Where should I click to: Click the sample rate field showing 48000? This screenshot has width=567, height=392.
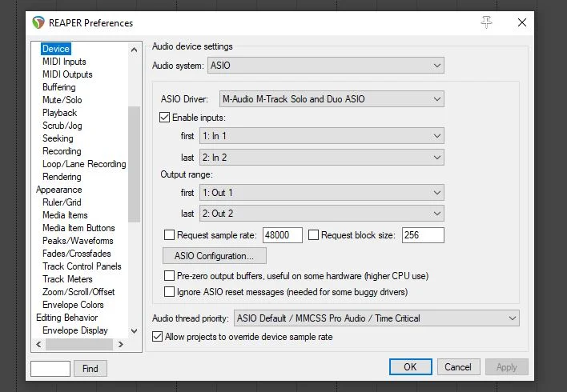(x=282, y=235)
